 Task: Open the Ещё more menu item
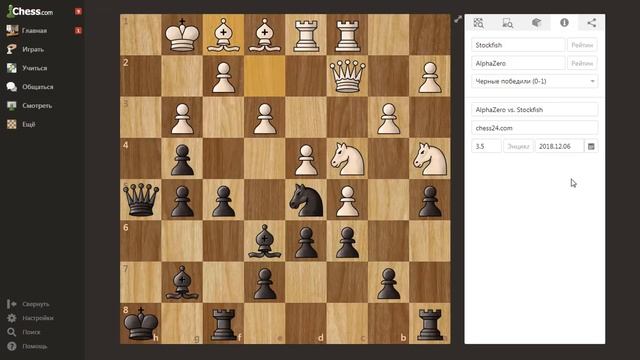[29, 124]
